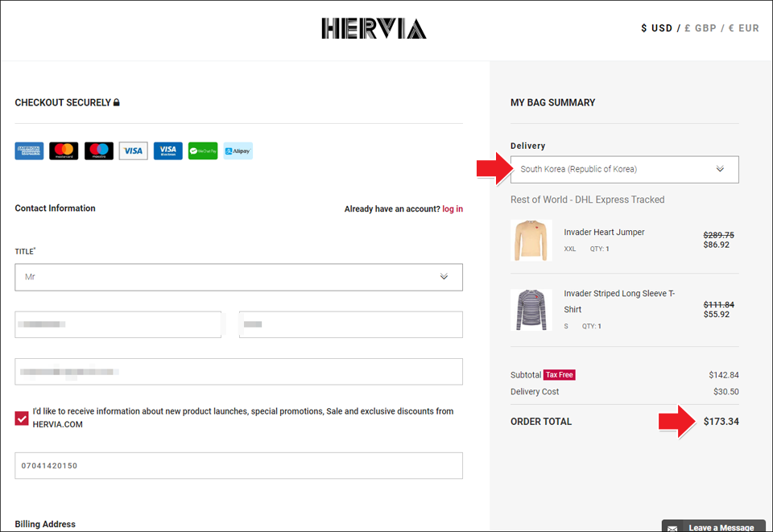
Task: Click the secure checkout padlock icon
Action: 116,102
